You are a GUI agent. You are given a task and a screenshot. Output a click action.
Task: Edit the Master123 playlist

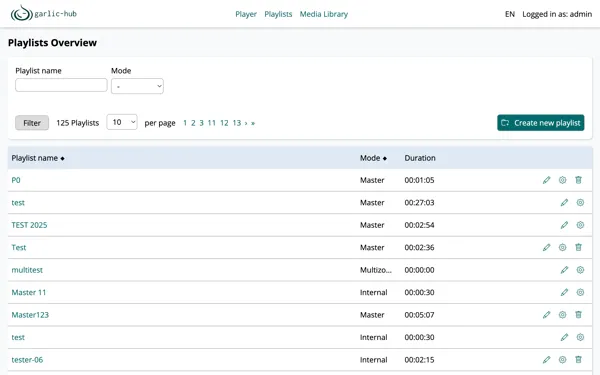tap(546, 315)
